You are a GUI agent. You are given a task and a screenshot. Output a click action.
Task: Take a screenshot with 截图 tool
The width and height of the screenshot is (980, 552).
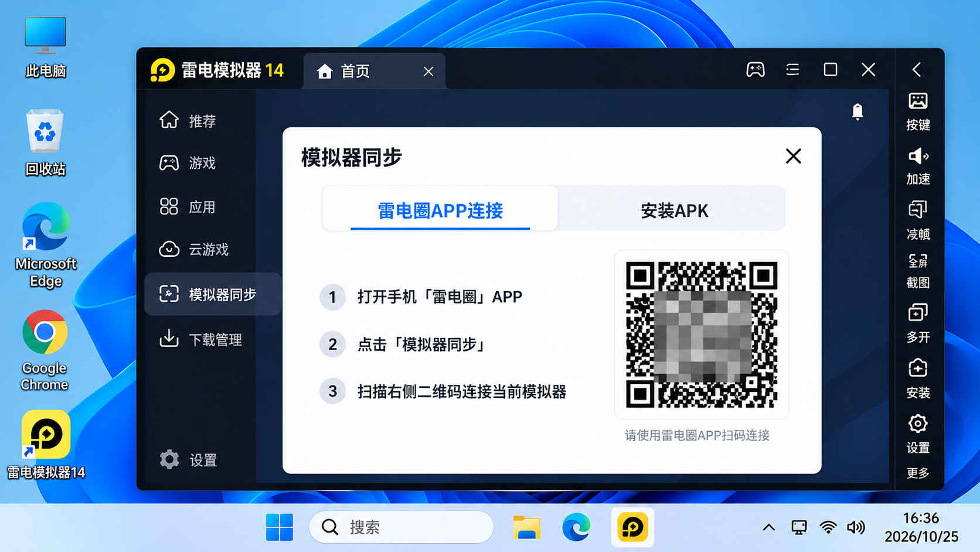click(x=918, y=271)
